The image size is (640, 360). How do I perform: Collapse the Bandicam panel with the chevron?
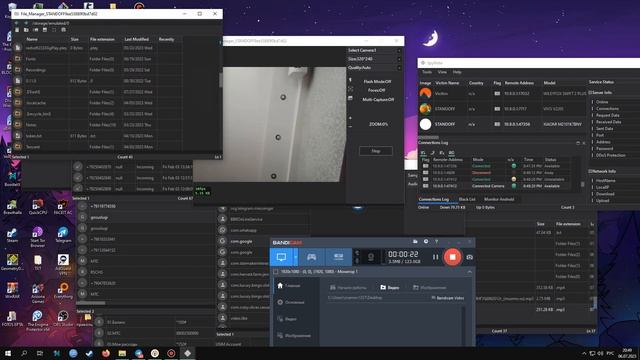click(469, 272)
